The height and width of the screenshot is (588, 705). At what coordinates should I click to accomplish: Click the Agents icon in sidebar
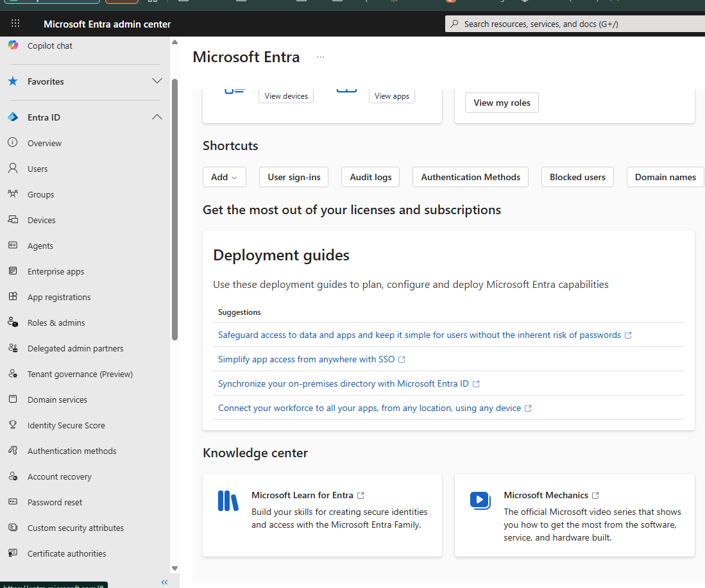click(x=13, y=245)
